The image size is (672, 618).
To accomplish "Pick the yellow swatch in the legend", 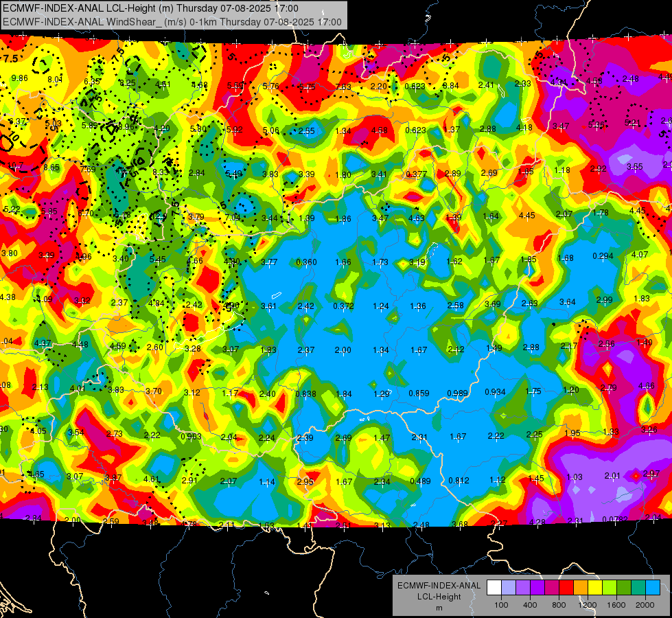I will tap(595, 588).
